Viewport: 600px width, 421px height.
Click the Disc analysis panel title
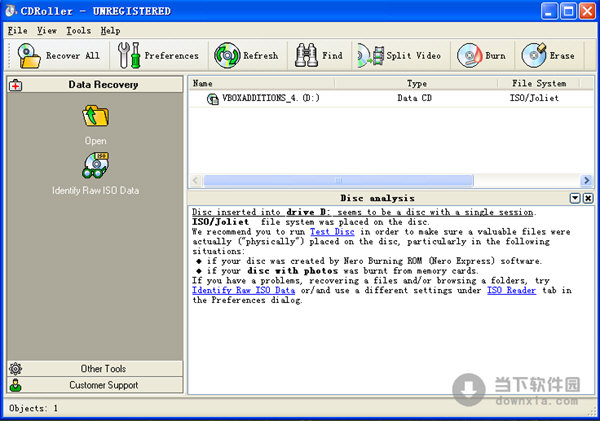377,198
